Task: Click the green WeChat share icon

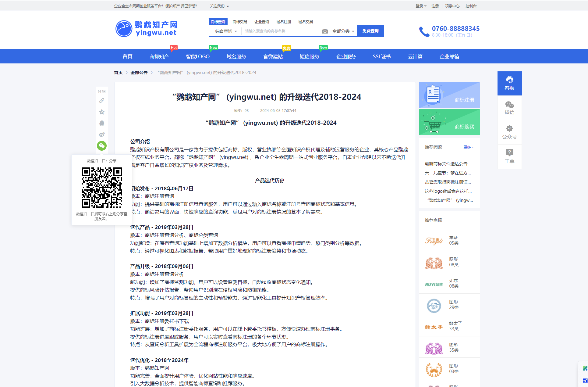Action: tap(102, 145)
